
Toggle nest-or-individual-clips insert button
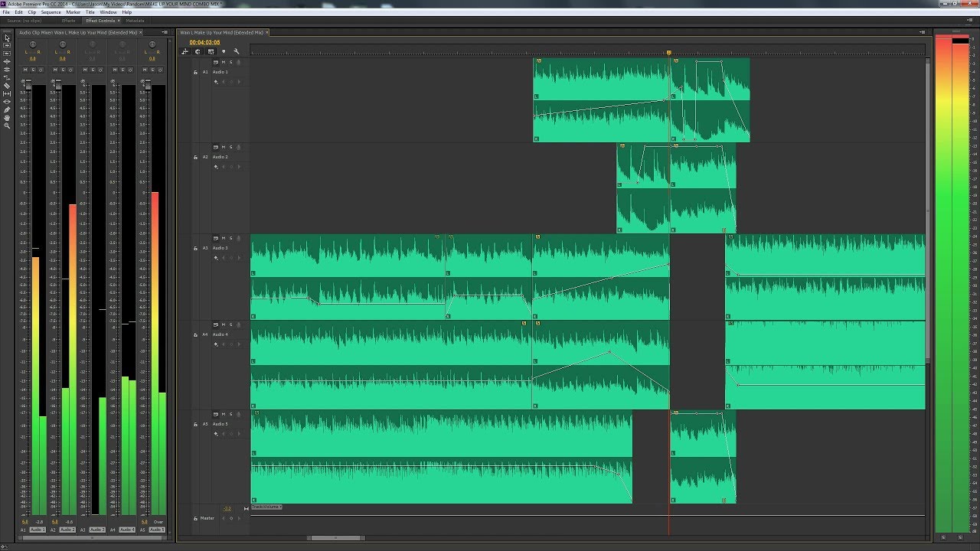point(185,51)
